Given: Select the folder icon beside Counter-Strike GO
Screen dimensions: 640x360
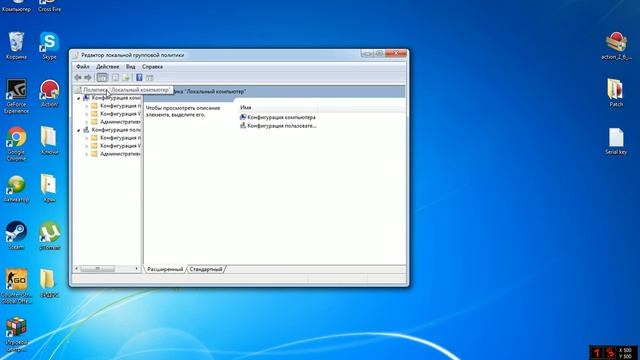Looking at the screenshot, I should (x=49, y=283).
